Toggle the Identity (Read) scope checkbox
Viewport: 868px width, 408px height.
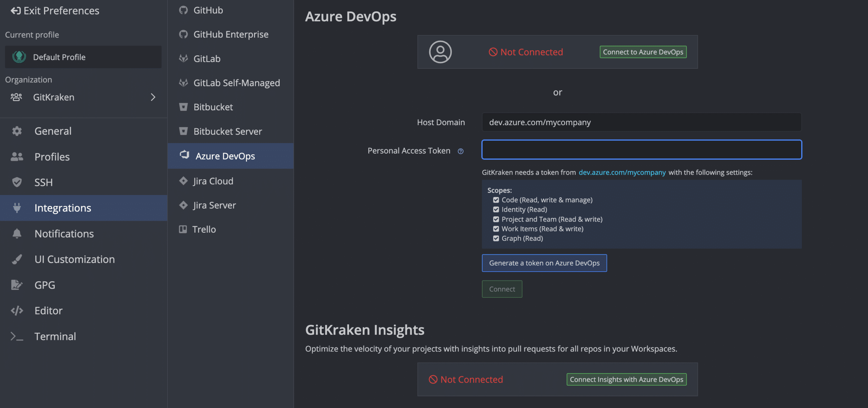(496, 210)
